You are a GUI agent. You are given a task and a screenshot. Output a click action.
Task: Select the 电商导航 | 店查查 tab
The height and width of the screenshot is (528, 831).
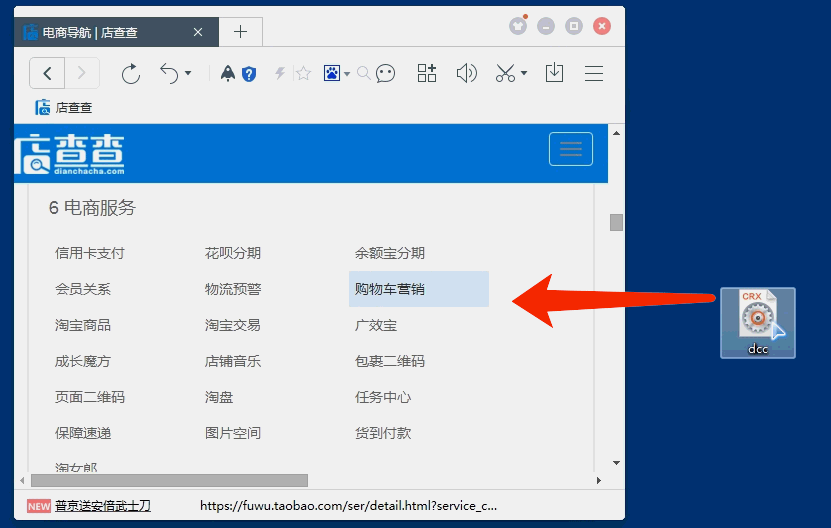click(116, 32)
